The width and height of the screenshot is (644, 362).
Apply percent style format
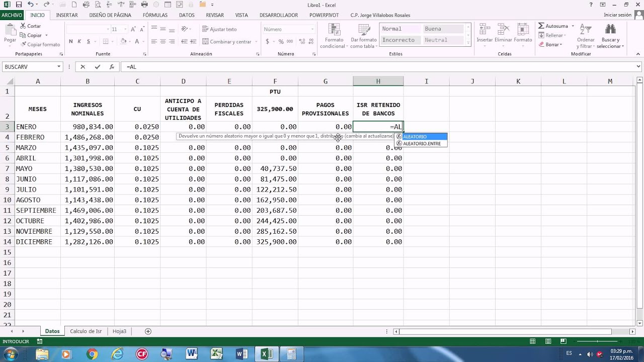281,41
